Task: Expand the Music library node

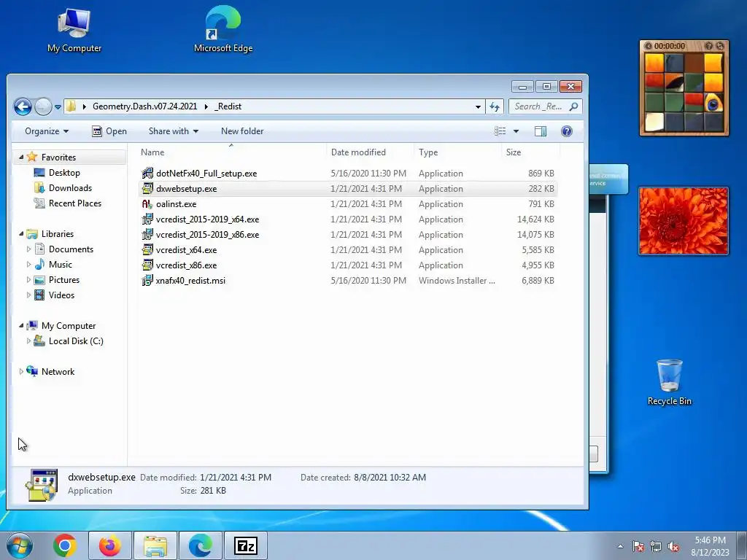Action: click(x=28, y=264)
